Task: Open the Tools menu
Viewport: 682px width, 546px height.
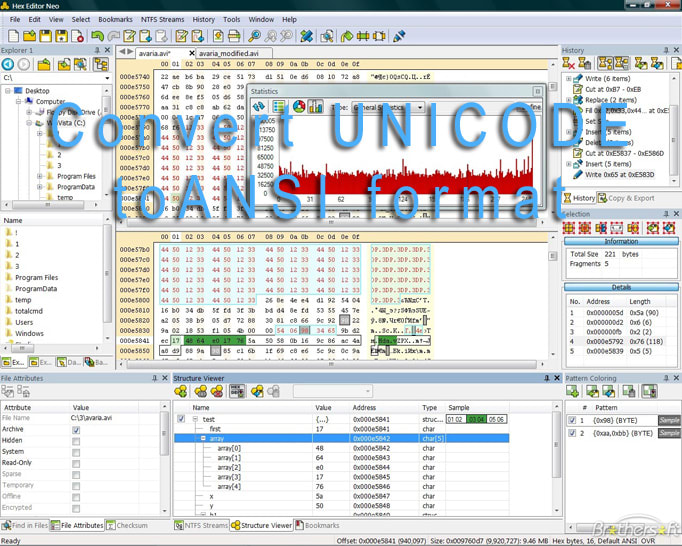Action: pos(231,20)
